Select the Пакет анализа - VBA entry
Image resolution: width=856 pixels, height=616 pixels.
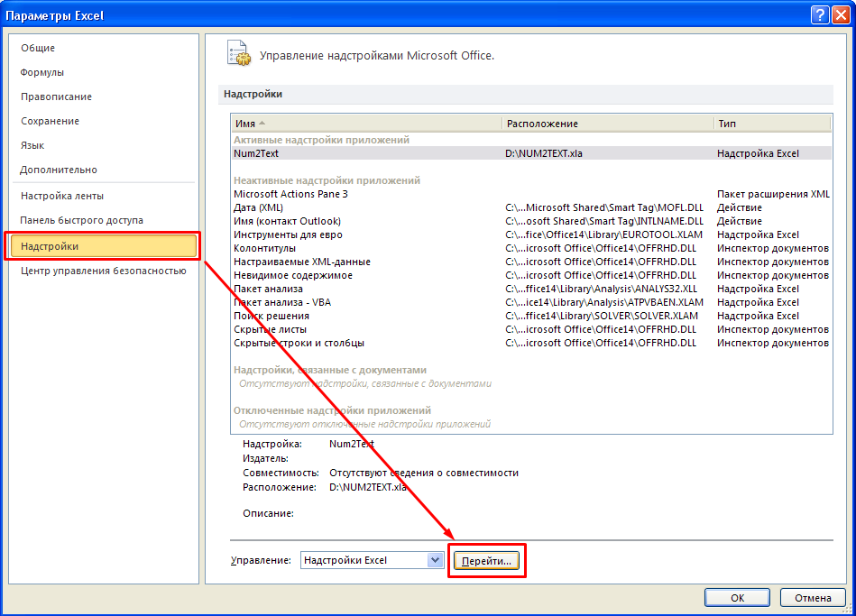(282, 302)
